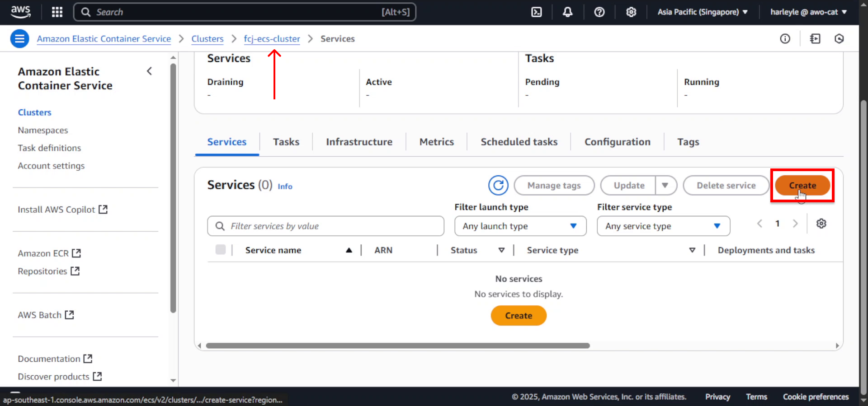This screenshot has width=868, height=406.
Task: Open Documentation external link
Action: click(x=55, y=359)
